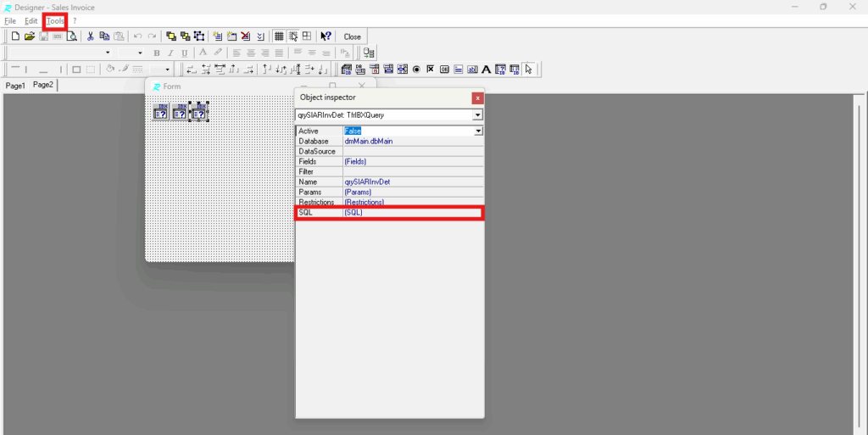Open the (SQL) property editor
868x435 pixels.
coord(413,213)
